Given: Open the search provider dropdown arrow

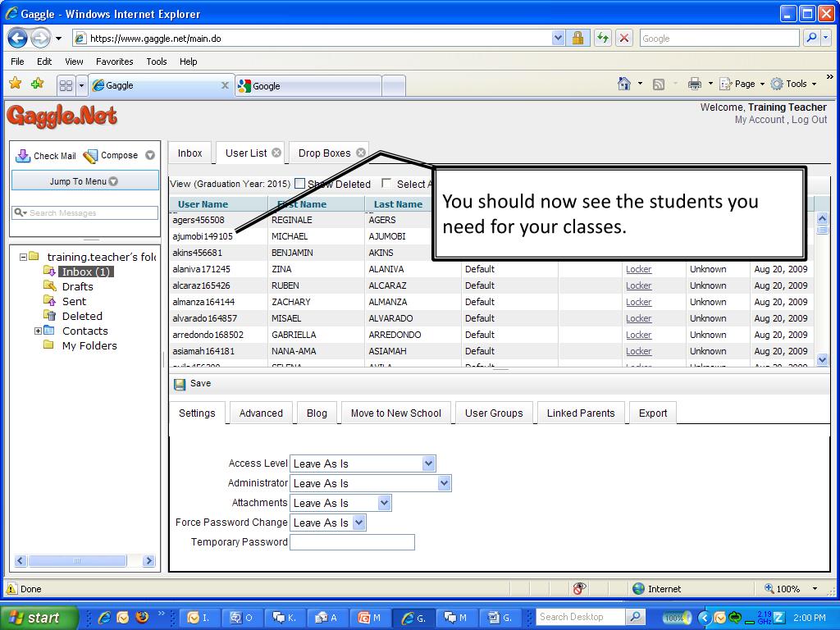Looking at the screenshot, I should [825, 38].
